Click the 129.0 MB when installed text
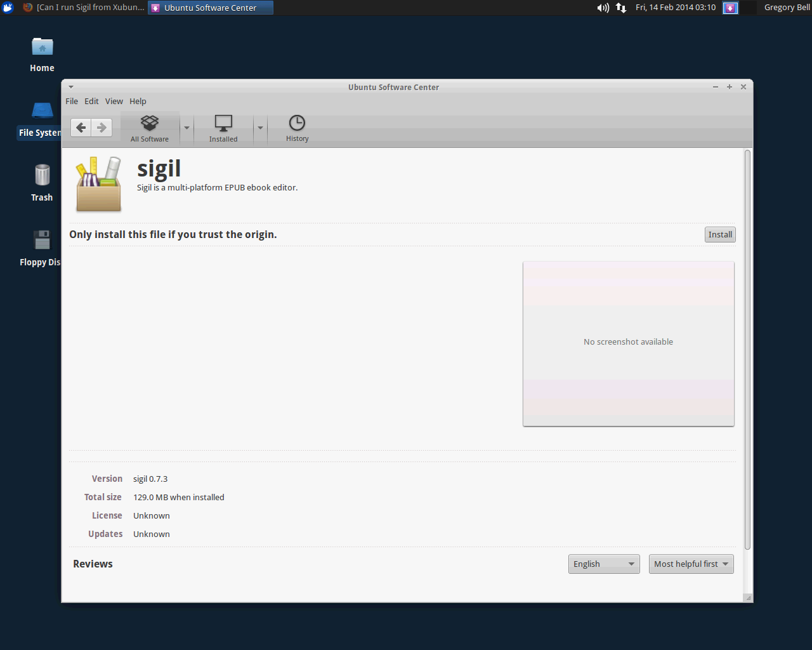812x650 pixels. coord(179,497)
